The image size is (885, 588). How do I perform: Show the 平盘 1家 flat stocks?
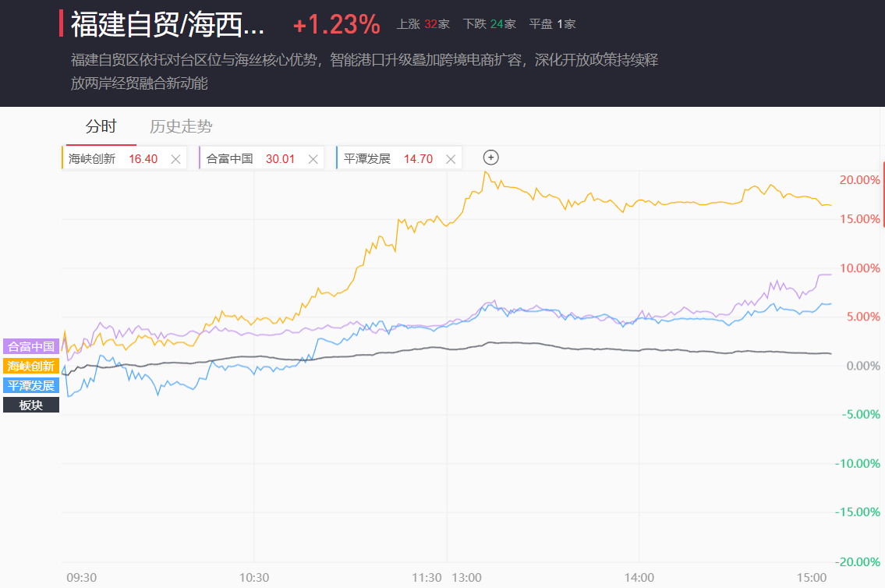point(552,24)
